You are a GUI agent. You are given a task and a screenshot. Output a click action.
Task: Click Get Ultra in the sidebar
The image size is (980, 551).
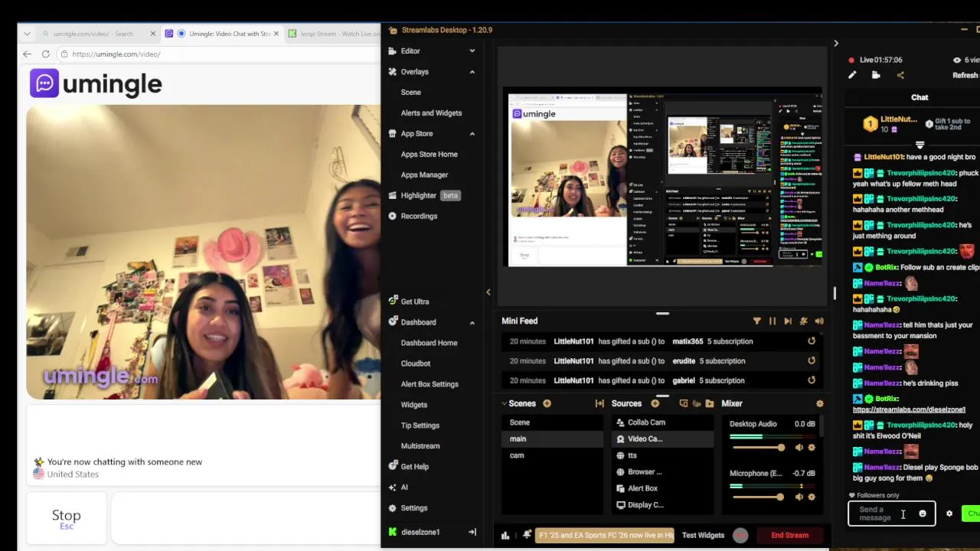tap(414, 302)
